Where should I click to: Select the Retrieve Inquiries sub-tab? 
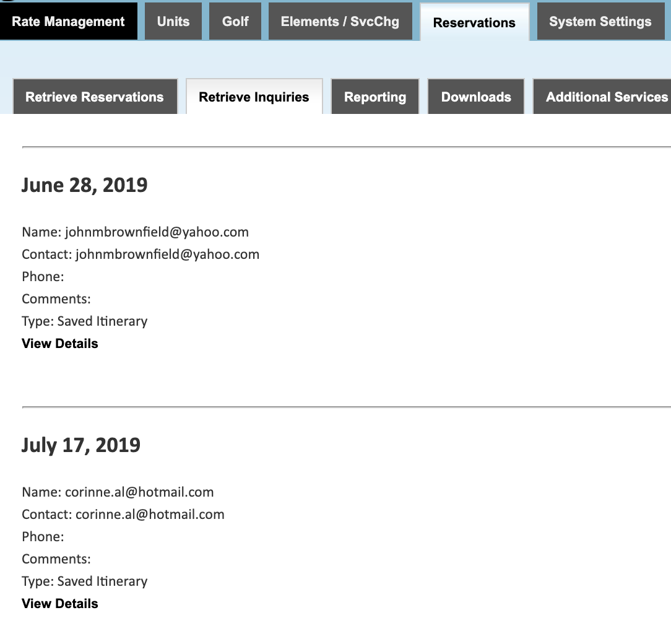[254, 97]
